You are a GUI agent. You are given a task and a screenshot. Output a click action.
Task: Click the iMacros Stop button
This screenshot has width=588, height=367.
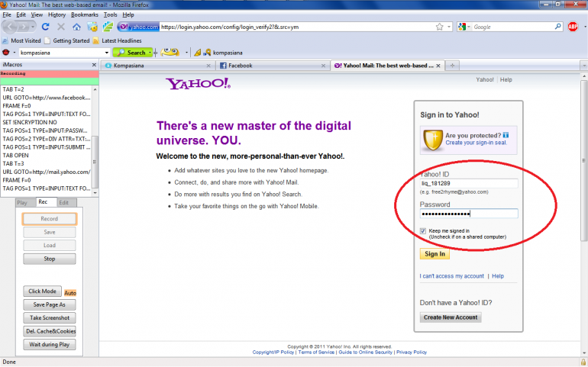(x=49, y=259)
